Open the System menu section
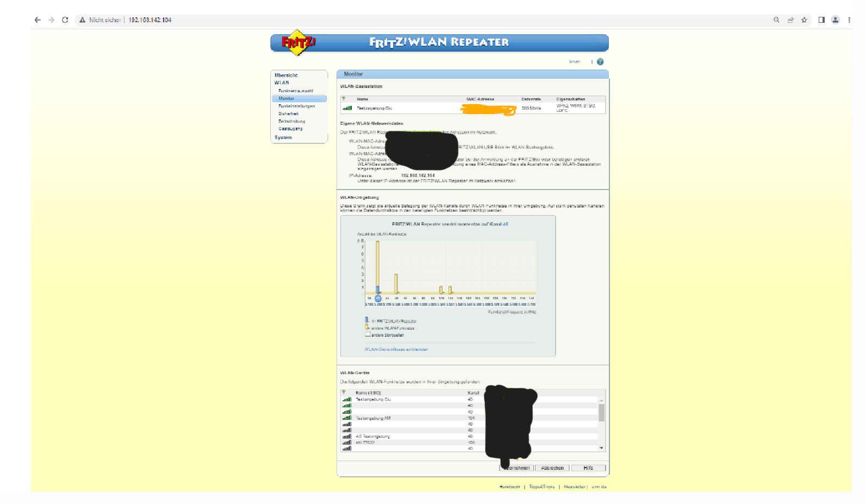The width and height of the screenshot is (866, 504). 283,137
